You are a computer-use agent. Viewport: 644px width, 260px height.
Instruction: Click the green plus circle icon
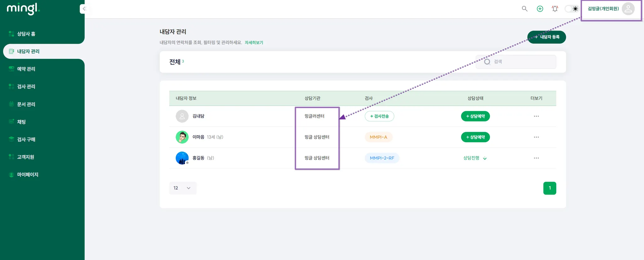[540, 9]
